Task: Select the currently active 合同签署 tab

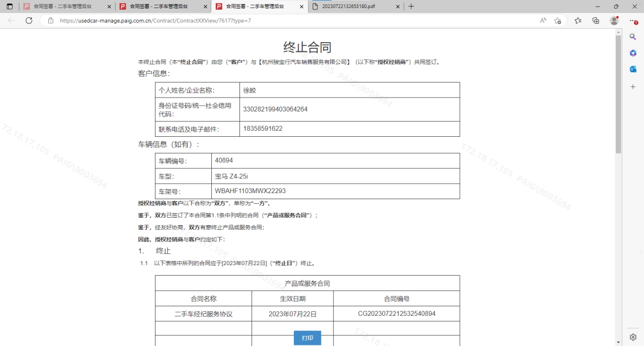Action: click(259, 7)
